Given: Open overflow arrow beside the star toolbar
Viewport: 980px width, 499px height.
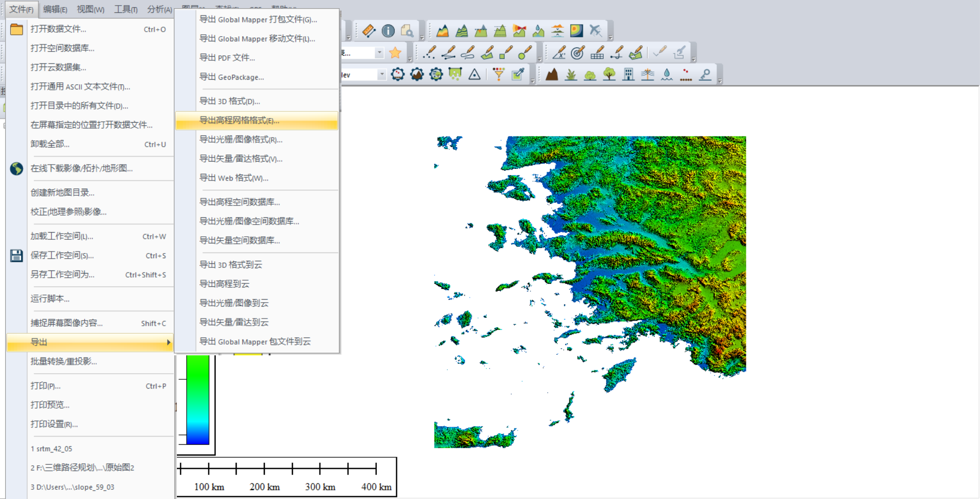Looking at the screenshot, I should 409,59.
